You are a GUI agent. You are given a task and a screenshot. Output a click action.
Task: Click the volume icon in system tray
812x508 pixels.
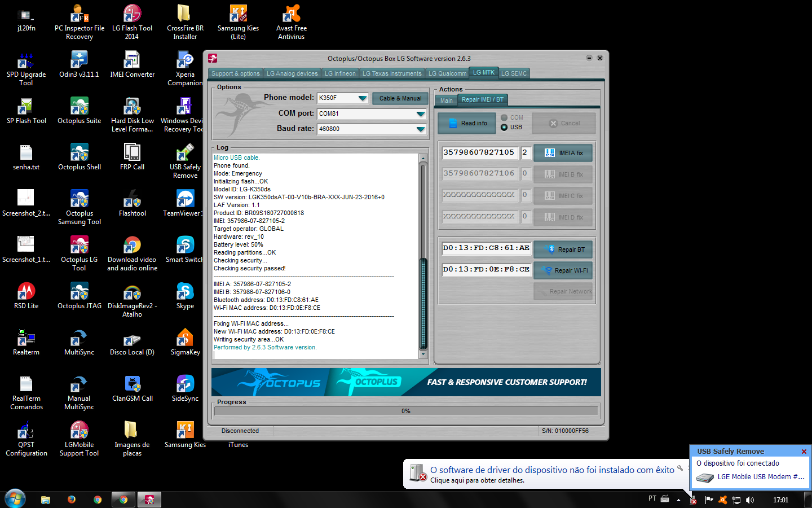tap(749, 500)
